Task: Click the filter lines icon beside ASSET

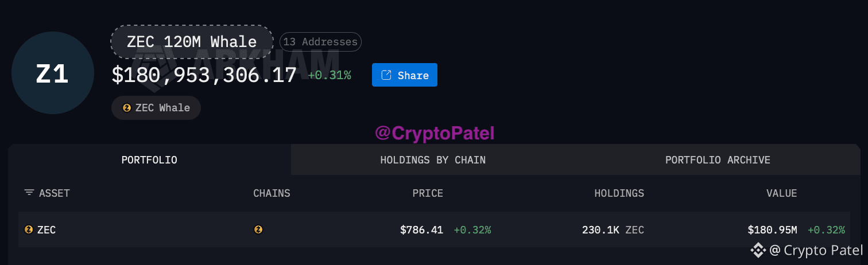Action: [x=29, y=193]
